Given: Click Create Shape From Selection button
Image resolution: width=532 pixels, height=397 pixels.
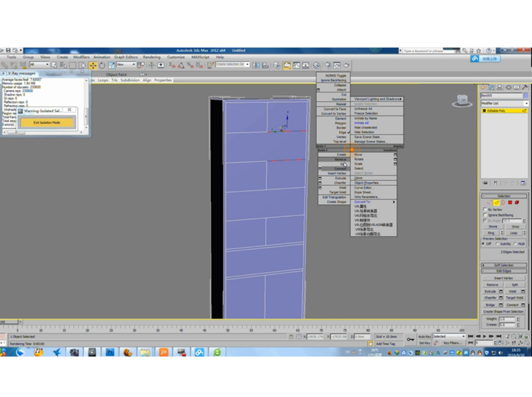Looking at the screenshot, I should (x=504, y=311).
